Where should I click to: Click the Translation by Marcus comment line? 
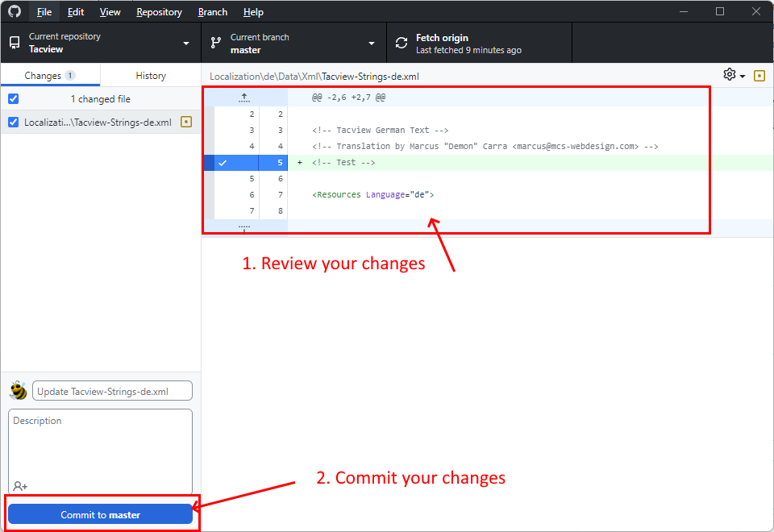point(485,146)
